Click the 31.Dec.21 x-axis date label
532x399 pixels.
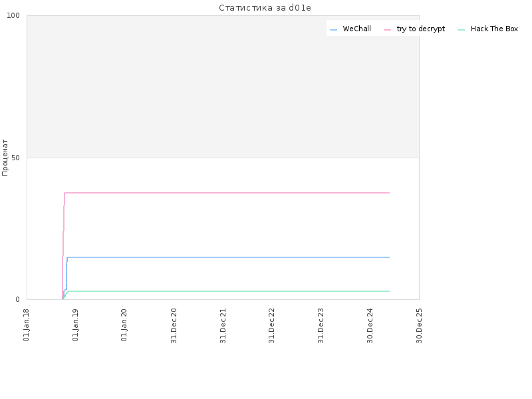[223, 326]
